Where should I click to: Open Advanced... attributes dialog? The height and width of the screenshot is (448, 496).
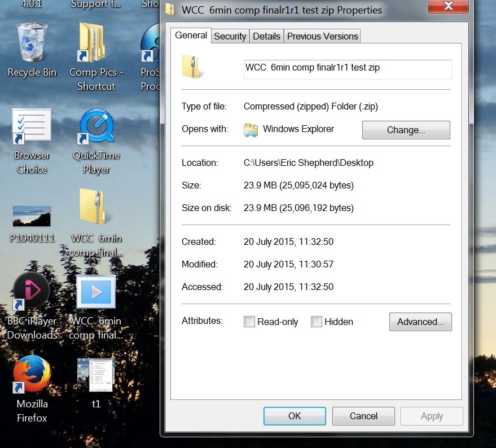[x=420, y=322]
